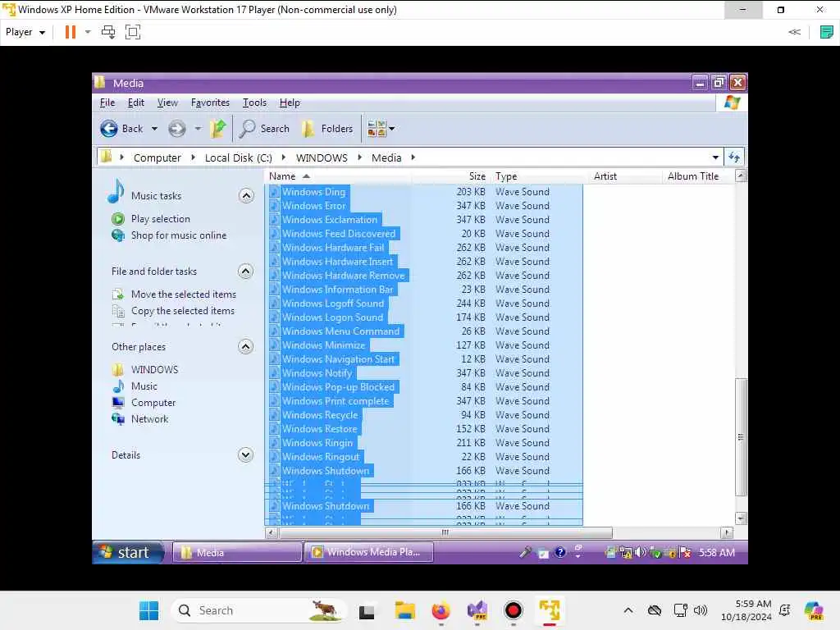
Task: Switch to Media taskbar button
Action: [x=237, y=552]
